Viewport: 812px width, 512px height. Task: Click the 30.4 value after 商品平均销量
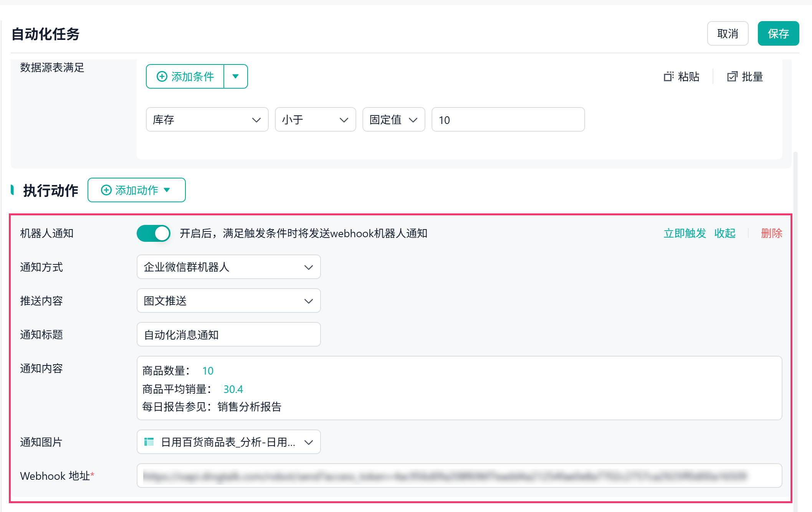point(233,389)
